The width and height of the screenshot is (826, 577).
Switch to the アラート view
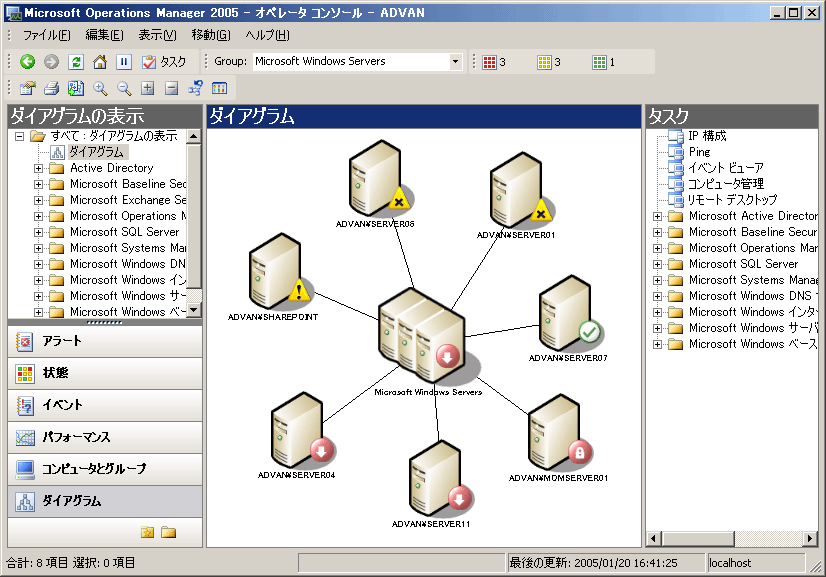coord(105,341)
